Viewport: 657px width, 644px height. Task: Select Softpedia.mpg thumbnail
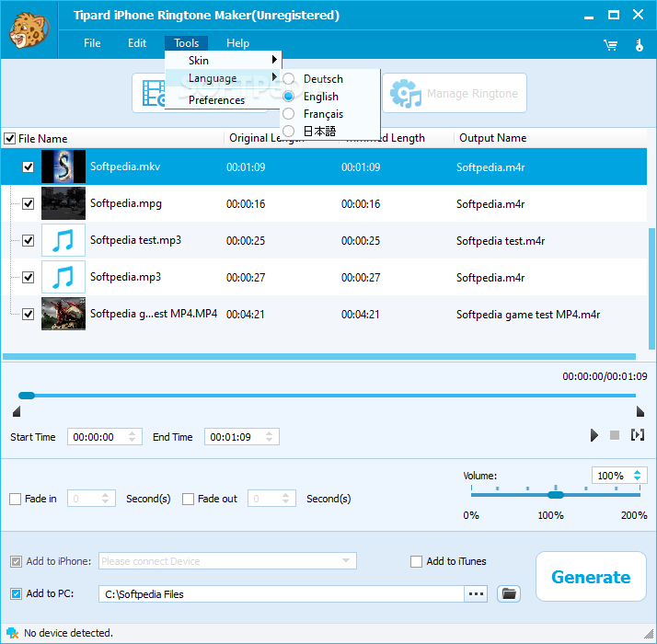pos(63,203)
